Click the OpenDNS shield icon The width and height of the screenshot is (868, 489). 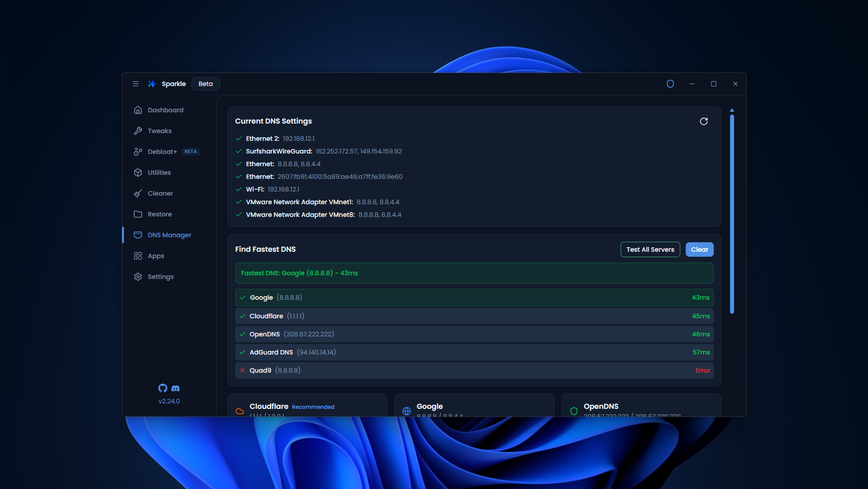(x=574, y=411)
